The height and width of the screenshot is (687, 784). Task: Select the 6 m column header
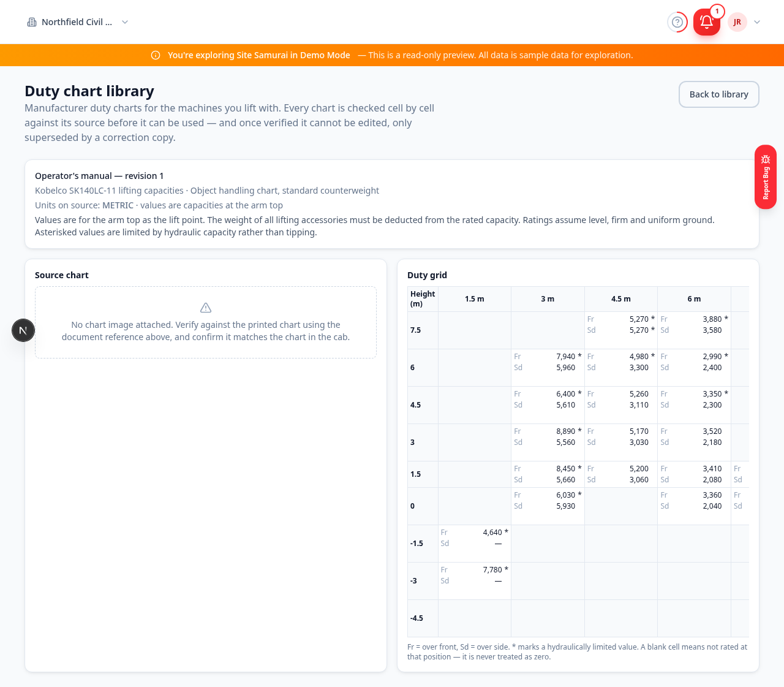pyautogui.click(x=694, y=299)
